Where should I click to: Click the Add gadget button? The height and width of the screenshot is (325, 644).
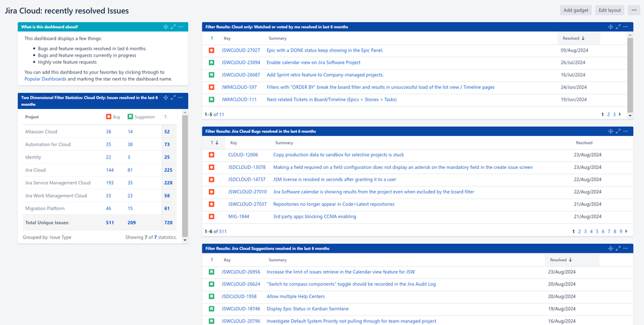[576, 10]
